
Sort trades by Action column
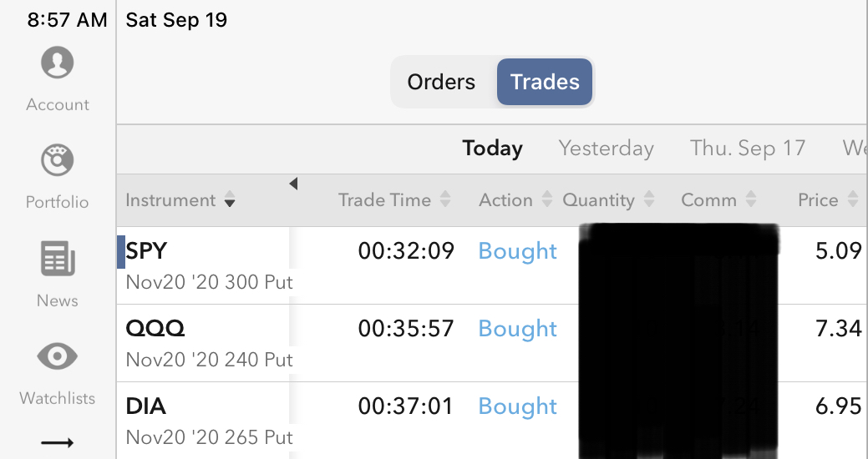click(x=514, y=200)
